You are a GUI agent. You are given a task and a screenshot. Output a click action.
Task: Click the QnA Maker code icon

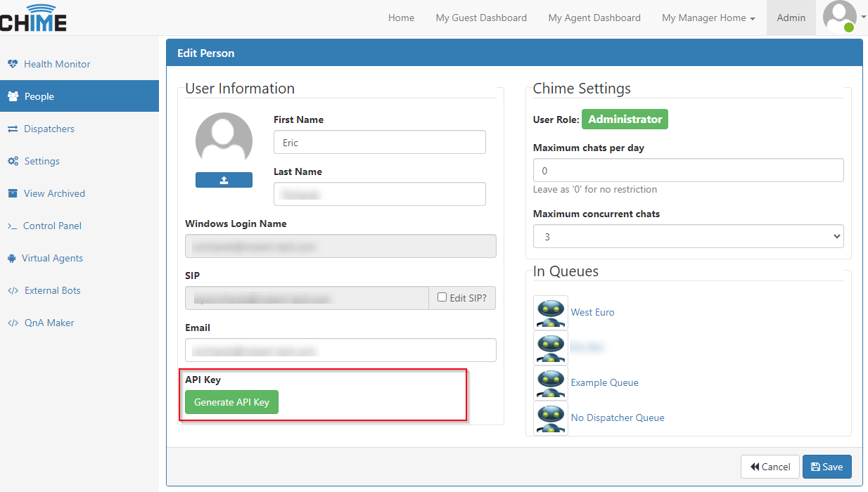point(13,323)
